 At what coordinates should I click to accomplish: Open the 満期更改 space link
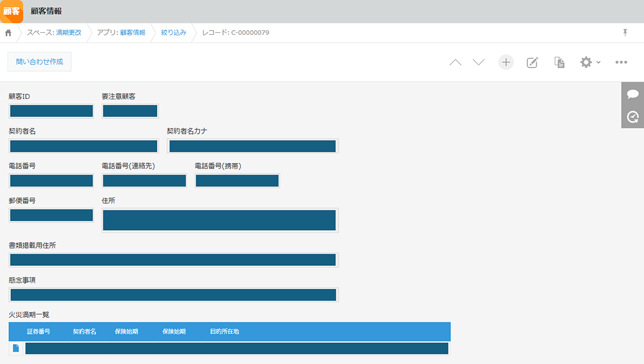69,33
